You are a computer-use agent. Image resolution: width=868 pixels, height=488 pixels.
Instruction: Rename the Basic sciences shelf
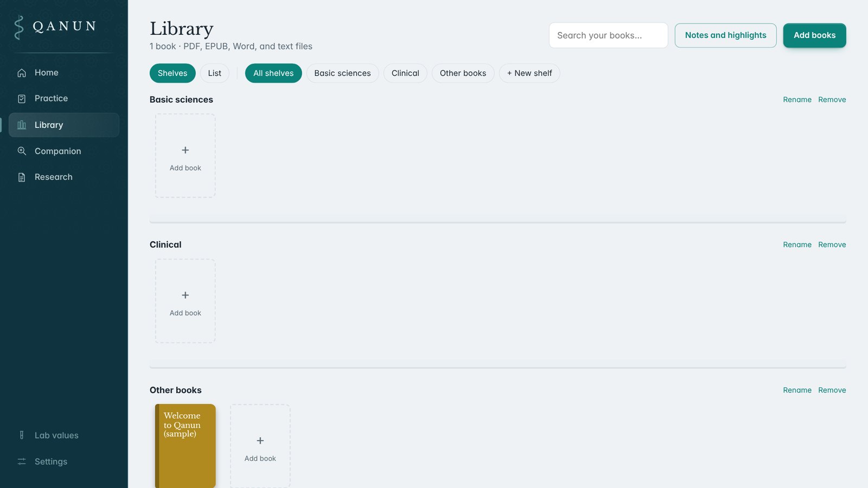[797, 100]
